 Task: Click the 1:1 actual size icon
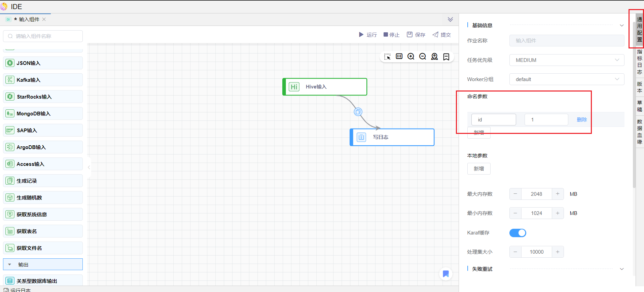[399, 57]
